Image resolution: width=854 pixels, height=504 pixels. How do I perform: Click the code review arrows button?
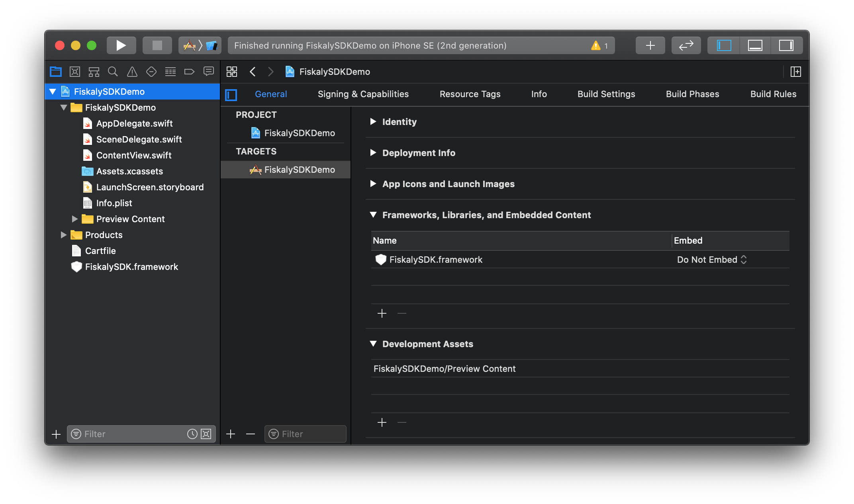point(686,45)
